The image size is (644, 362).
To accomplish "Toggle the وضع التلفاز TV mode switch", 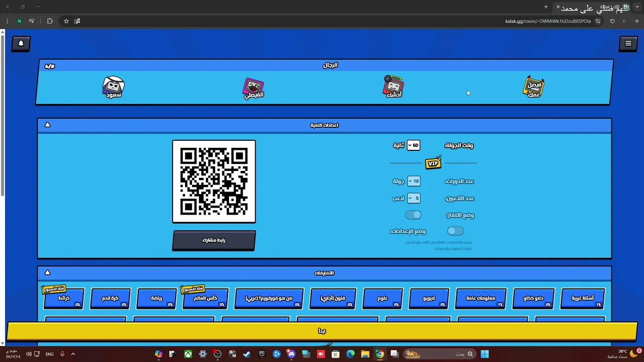I will [x=413, y=215].
